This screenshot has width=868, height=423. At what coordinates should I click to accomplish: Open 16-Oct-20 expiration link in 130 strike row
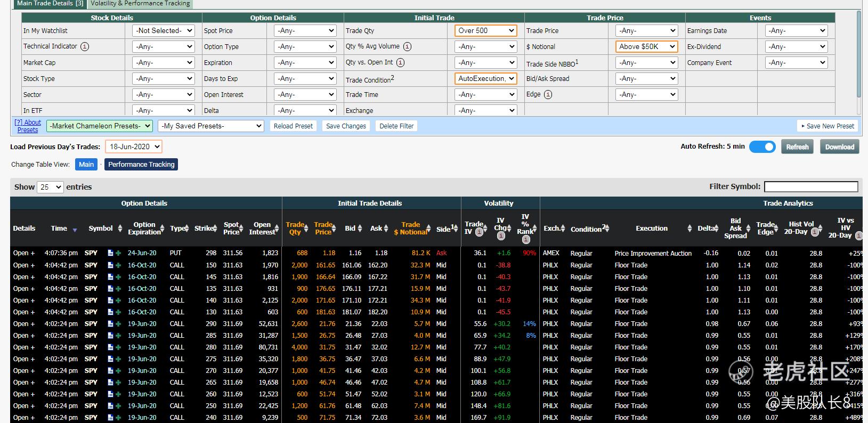pos(142,312)
